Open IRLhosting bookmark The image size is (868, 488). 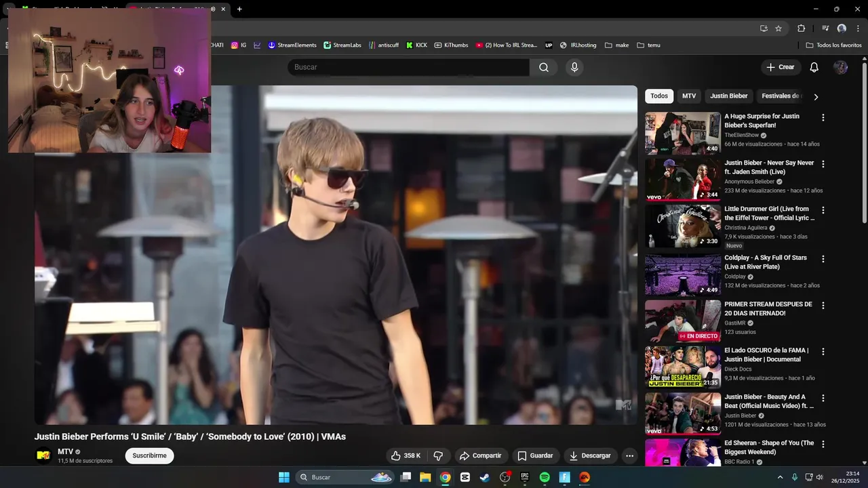578,45
